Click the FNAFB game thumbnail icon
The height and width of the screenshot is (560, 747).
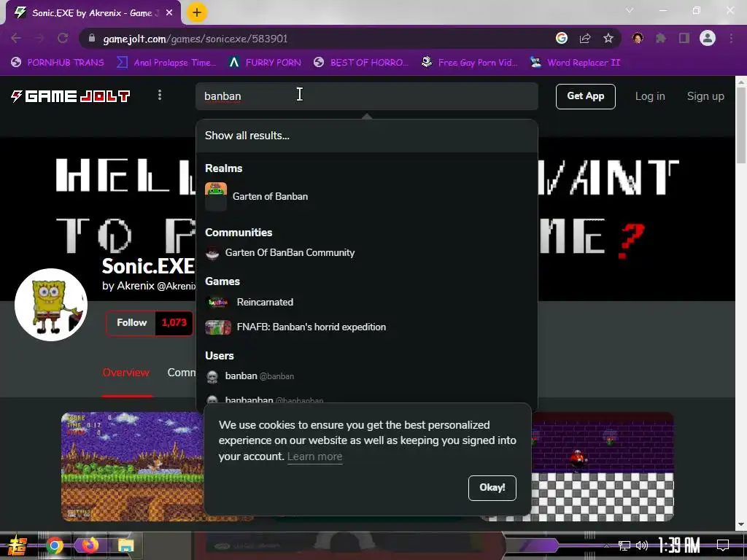point(217,327)
